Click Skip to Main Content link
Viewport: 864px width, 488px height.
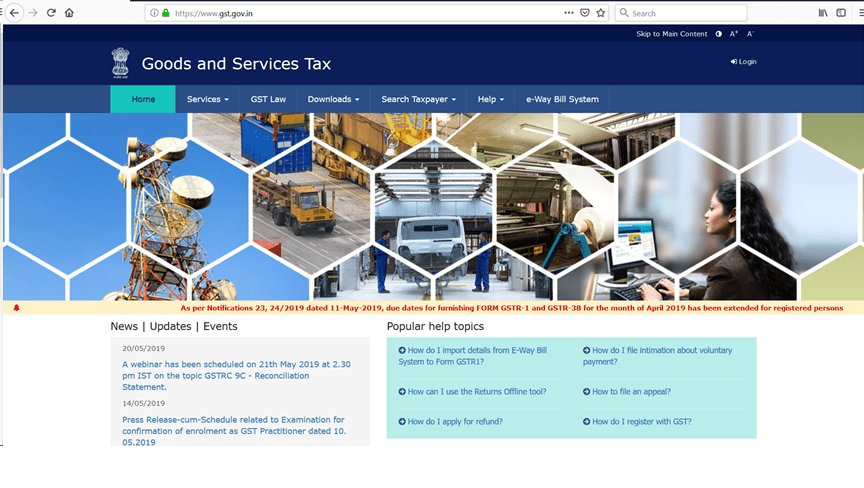672,34
